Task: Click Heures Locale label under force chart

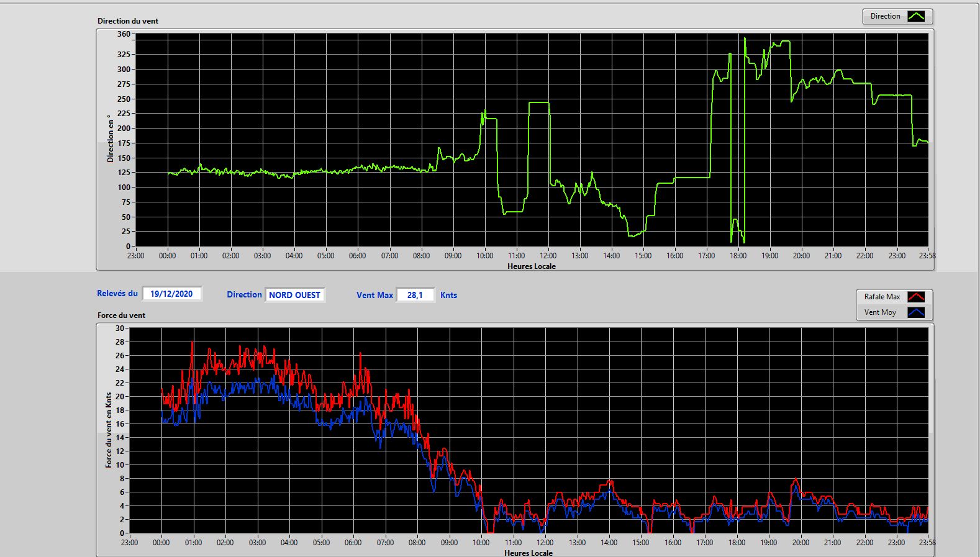Action: click(x=529, y=553)
